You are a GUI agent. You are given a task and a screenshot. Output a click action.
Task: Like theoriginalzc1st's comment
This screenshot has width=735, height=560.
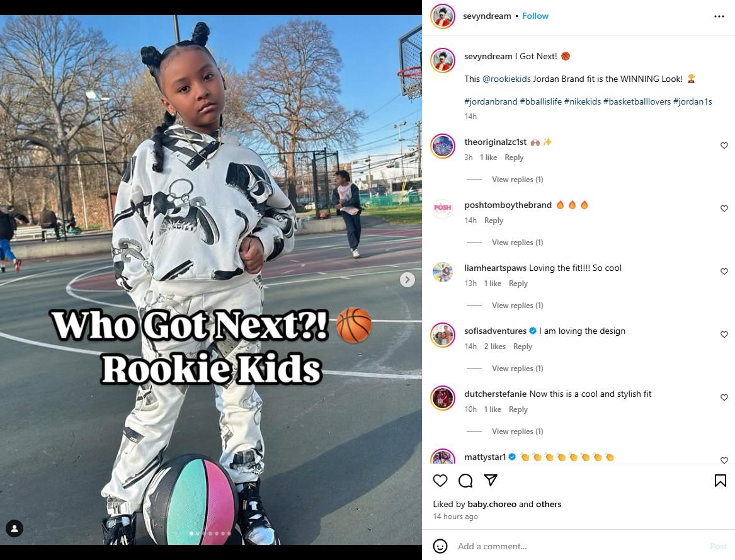tap(724, 146)
